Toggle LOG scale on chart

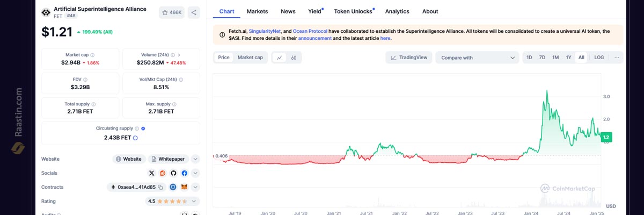[x=599, y=58]
